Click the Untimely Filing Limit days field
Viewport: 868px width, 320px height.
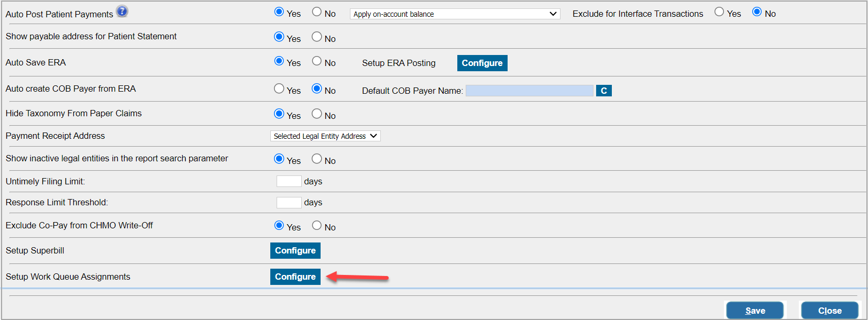pos(289,181)
